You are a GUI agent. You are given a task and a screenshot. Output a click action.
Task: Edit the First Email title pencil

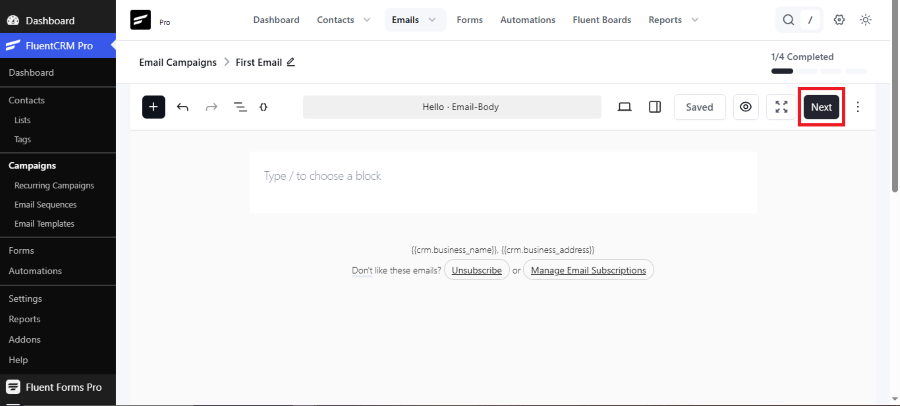click(290, 62)
